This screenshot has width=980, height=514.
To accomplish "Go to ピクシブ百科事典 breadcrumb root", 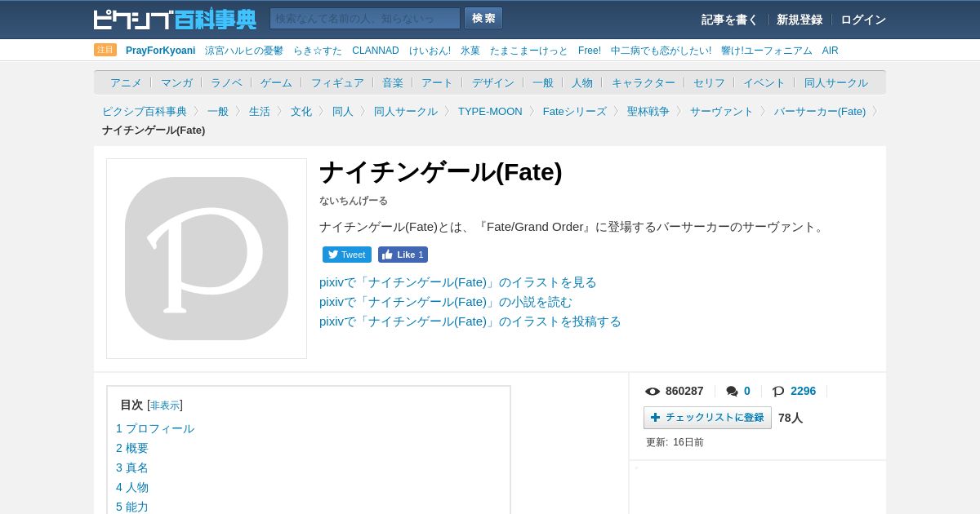I will coord(145,111).
